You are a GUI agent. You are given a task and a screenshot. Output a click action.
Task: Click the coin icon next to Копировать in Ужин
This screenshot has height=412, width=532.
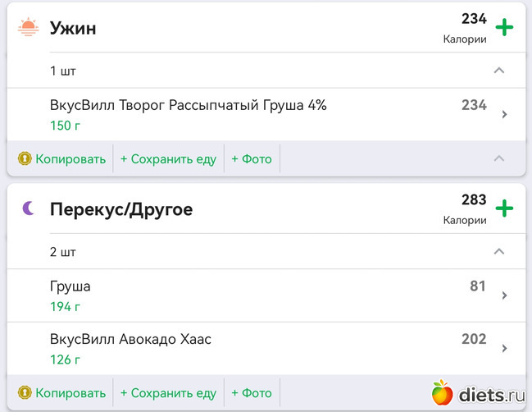[25, 158]
